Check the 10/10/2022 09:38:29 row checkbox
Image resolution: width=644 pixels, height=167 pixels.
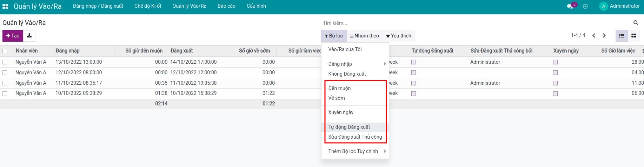pos(5,93)
